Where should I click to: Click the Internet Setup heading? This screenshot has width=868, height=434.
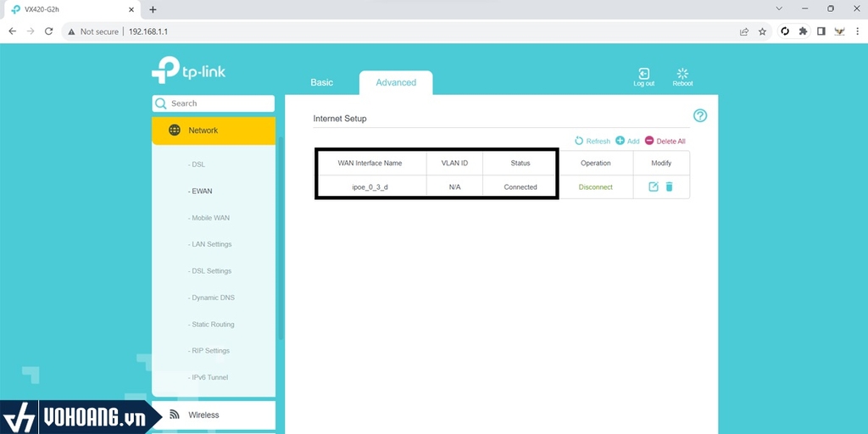point(340,119)
